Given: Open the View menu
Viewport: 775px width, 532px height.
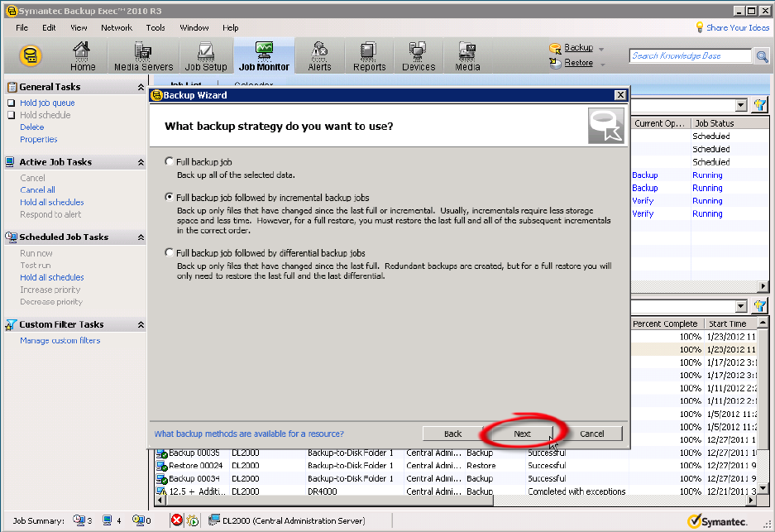Looking at the screenshot, I should pyautogui.click(x=79, y=27).
